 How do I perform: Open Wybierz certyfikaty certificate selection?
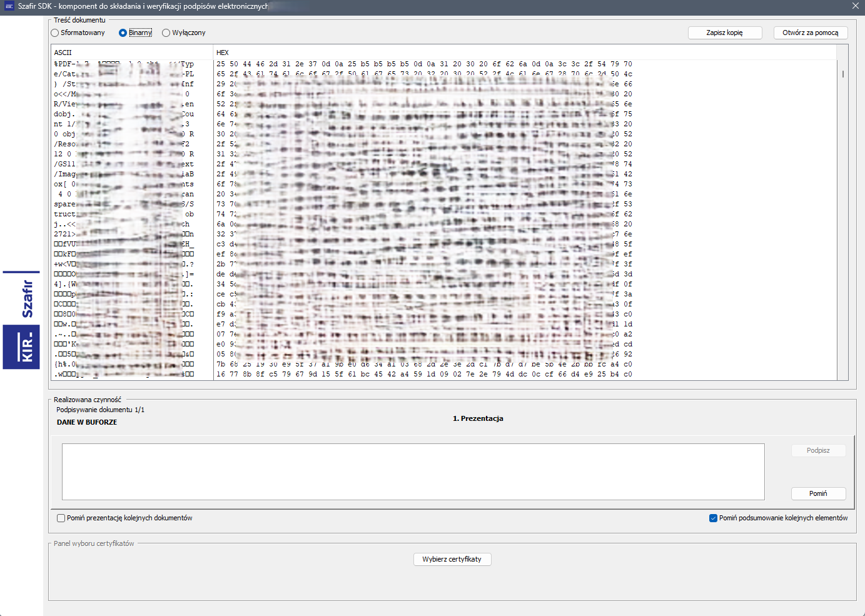coord(452,559)
